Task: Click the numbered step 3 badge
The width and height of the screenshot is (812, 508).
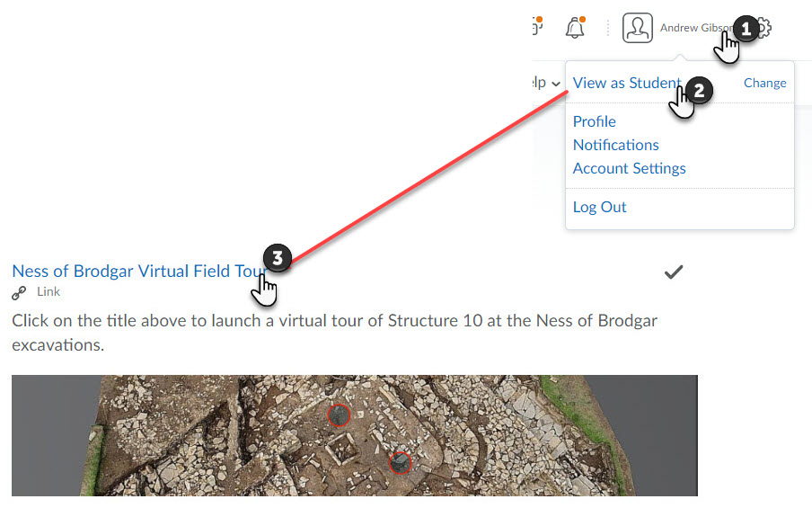Action: (x=278, y=258)
